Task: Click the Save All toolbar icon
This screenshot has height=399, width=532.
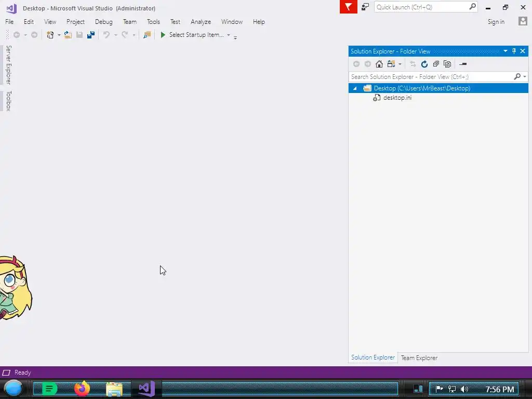Action: click(x=90, y=35)
